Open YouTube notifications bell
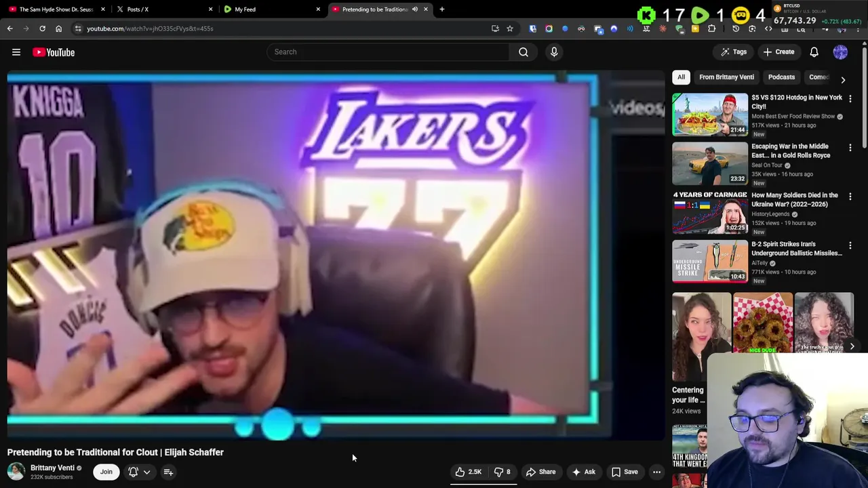Screen dimensions: 868x488 tap(814, 52)
